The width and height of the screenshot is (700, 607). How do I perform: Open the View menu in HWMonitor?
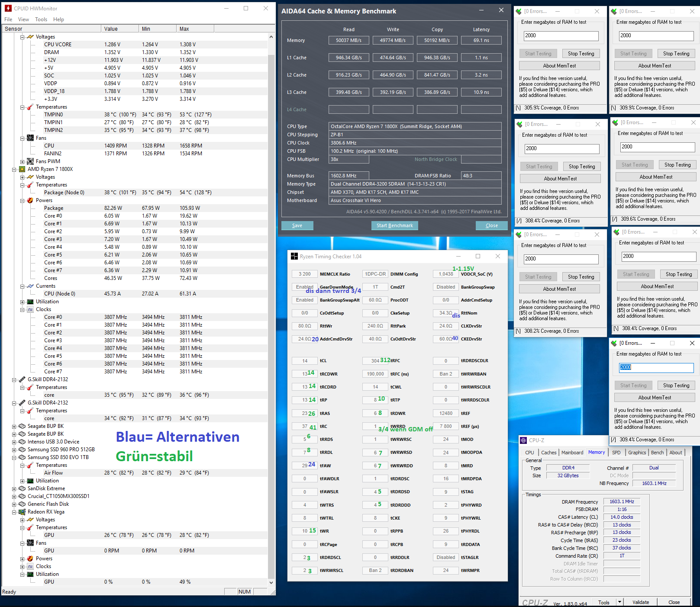(x=23, y=19)
